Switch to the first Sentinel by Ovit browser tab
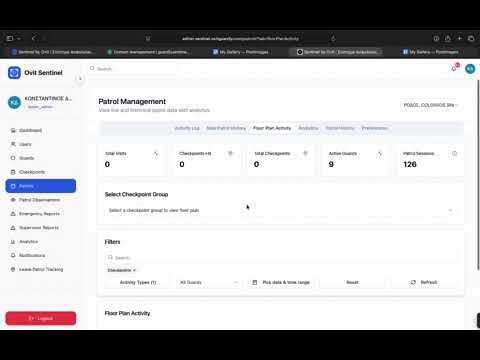The width and height of the screenshot is (480, 360). point(52,52)
